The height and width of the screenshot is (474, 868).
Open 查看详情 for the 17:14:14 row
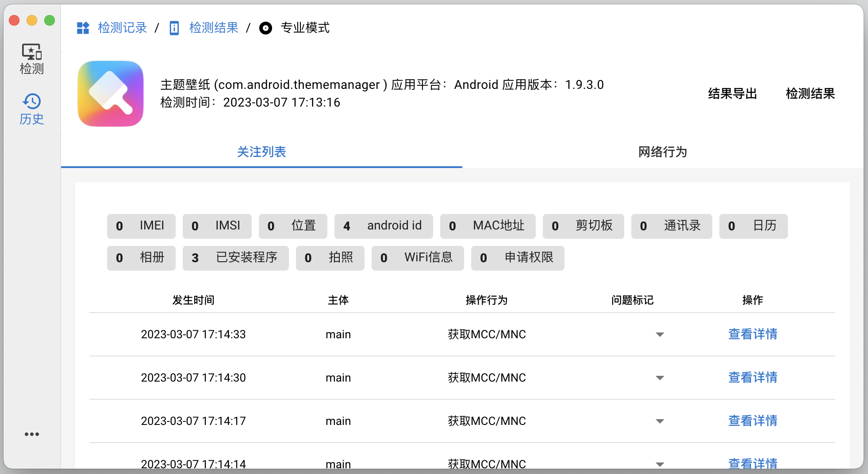coord(753,463)
